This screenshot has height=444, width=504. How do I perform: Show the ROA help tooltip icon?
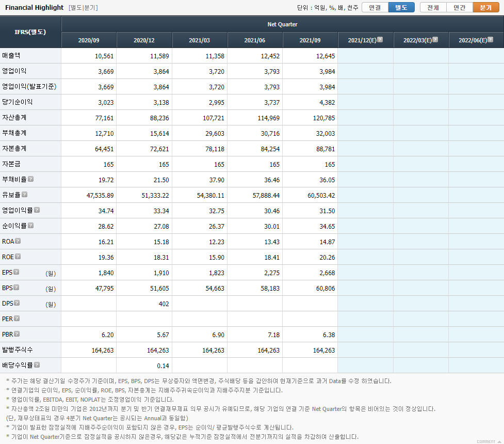tap(18, 241)
